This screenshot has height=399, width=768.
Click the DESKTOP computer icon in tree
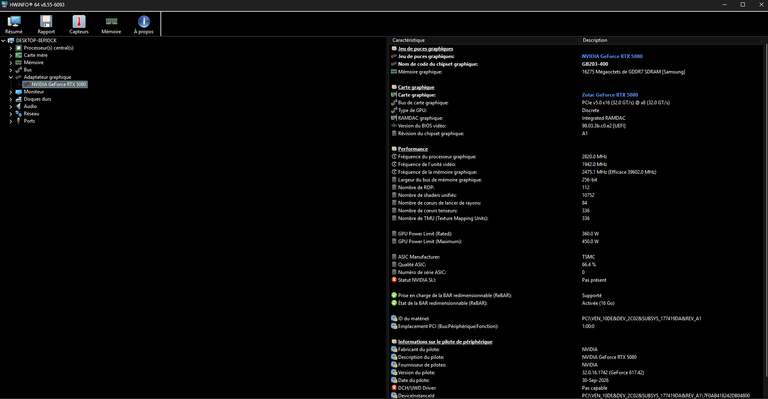coord(11,41)
